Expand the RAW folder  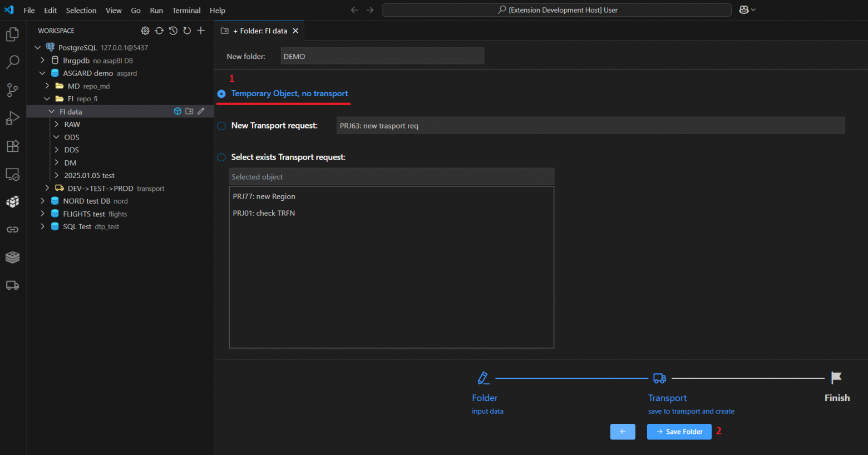(56, 124)
